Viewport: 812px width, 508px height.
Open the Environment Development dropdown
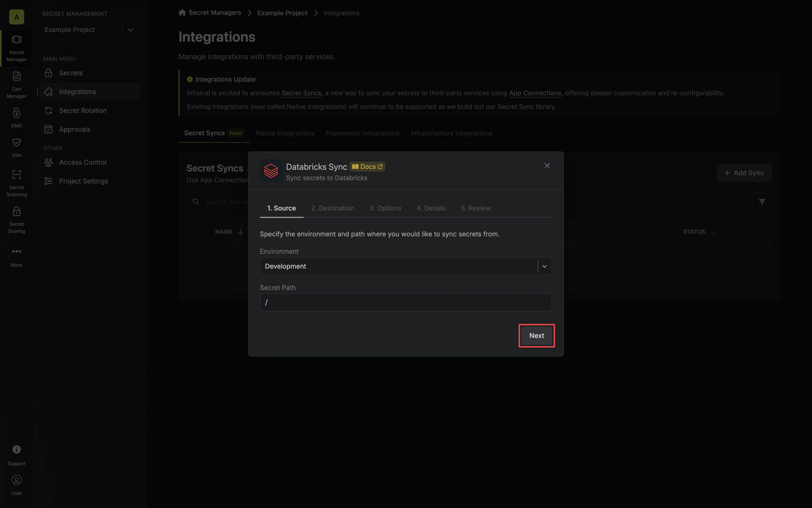pos(406,266)
